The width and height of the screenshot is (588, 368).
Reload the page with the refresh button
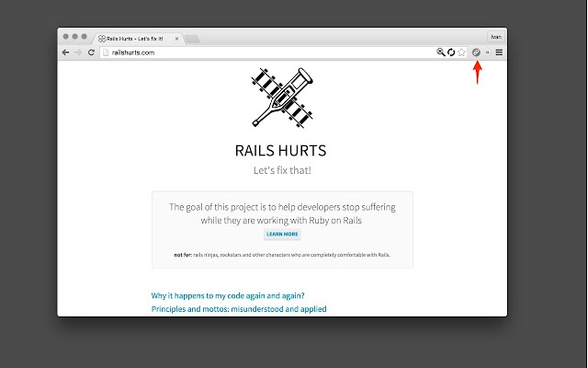(x=91, y=52)
